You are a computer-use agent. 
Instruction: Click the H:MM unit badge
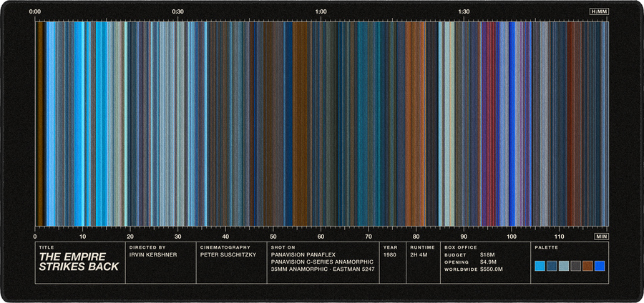599,11
